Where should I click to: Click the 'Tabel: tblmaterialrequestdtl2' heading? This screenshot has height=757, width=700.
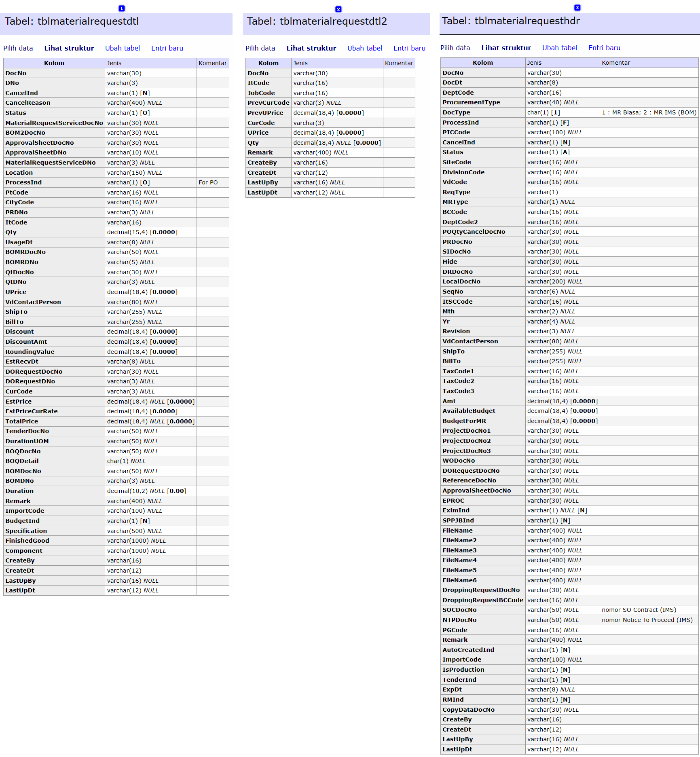317,21
